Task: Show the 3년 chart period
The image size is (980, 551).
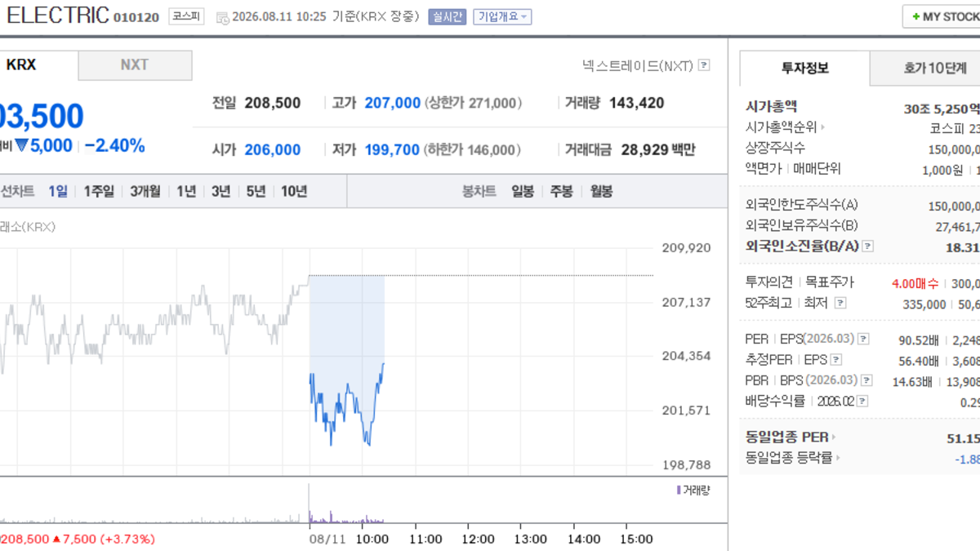Action: point(220,191)
